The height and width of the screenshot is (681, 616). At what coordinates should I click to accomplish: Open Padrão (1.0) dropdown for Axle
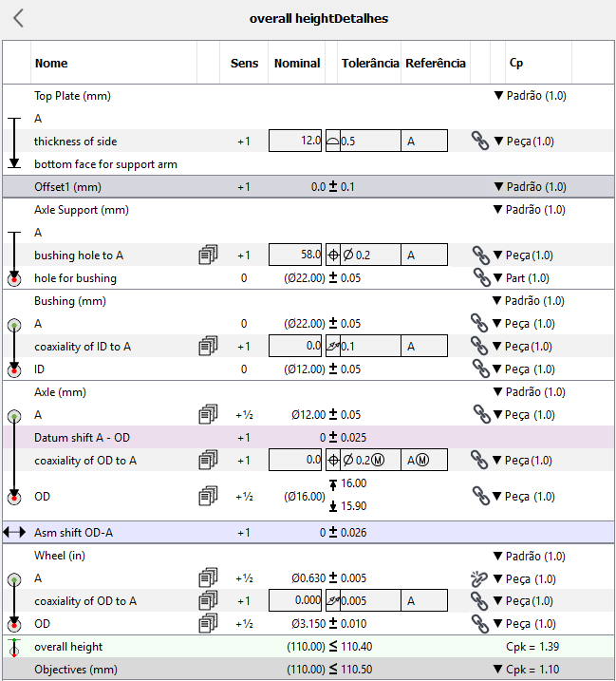[x=530, y=392]
